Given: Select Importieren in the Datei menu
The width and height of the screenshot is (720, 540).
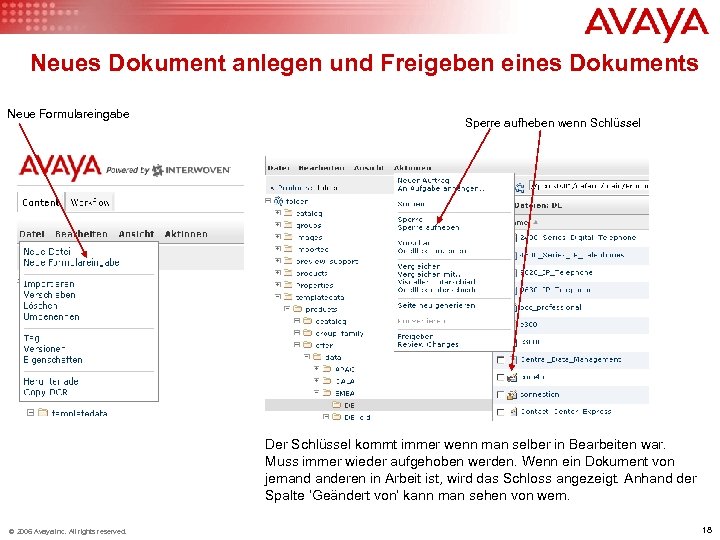Looking at the screenshot, I should tap(49, 284).
